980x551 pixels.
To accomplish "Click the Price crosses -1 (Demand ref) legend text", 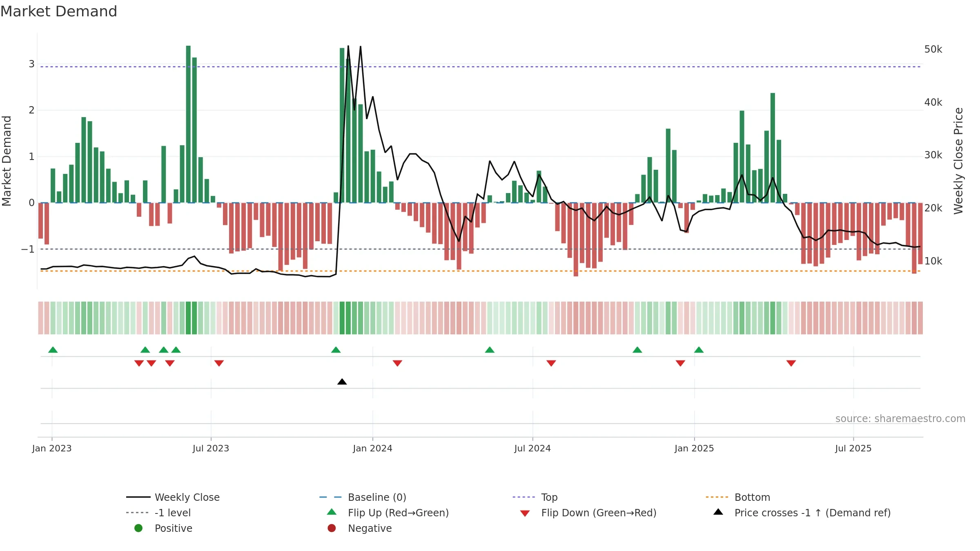I will [x=813, y=513].
